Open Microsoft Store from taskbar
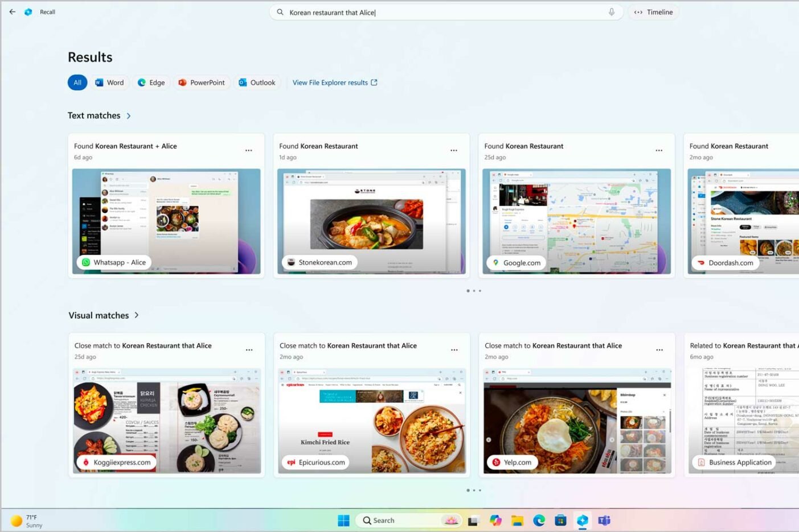Screen dimensions: 799x532 click(x=560, y=521)
